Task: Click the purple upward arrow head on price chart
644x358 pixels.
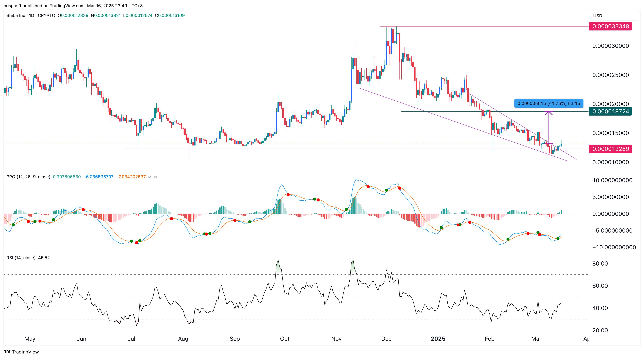Action: coord(549,113)
